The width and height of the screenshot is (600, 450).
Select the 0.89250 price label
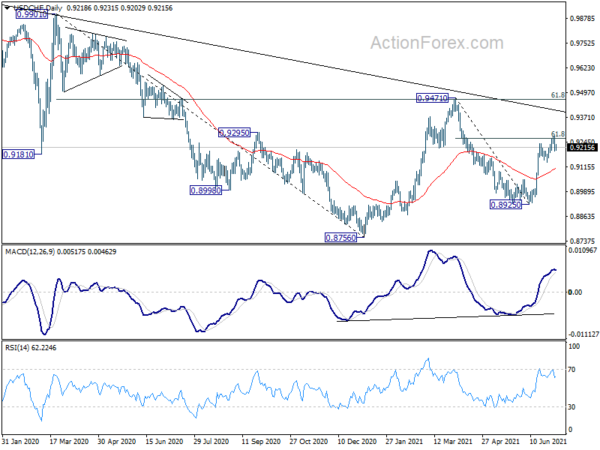[x=506, y=205]
